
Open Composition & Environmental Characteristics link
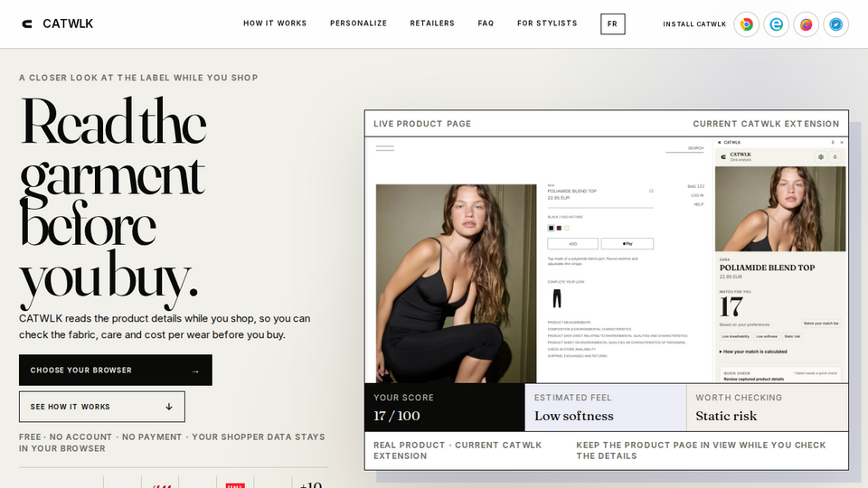(x=589, y=329)
